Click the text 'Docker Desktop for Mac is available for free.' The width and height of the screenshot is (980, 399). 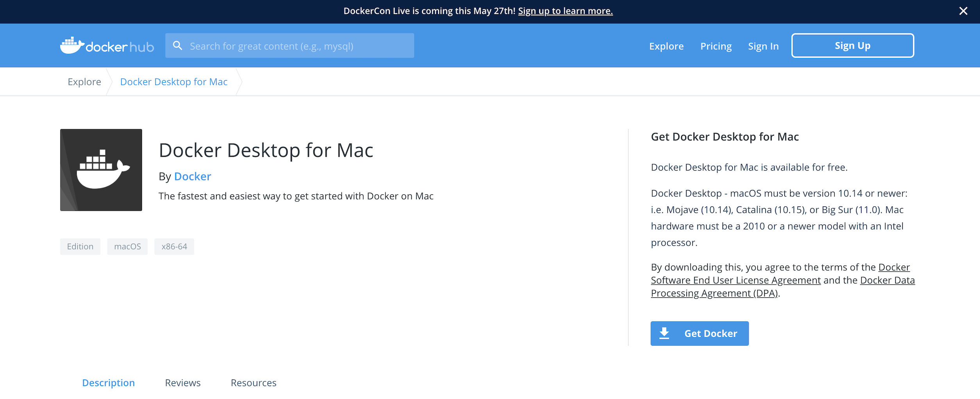pyautogui.click(x=749, y=167)
